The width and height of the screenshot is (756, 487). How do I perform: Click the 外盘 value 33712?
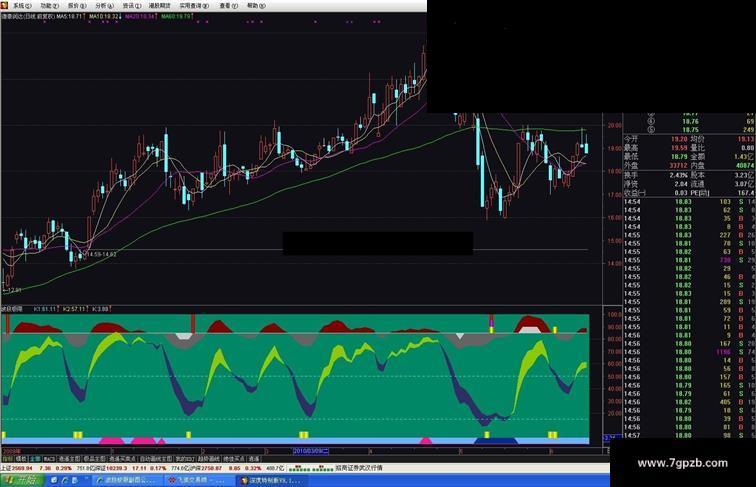click(678, 165)
